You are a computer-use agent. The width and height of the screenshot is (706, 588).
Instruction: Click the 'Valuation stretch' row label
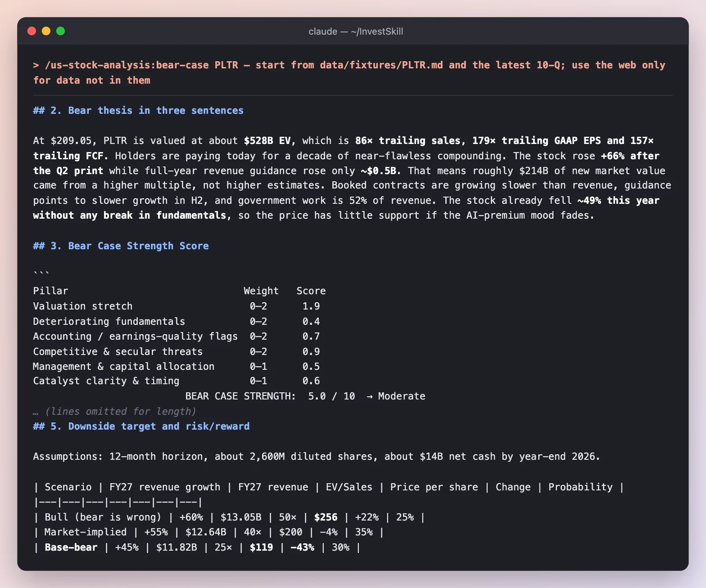tap(83, 306)
